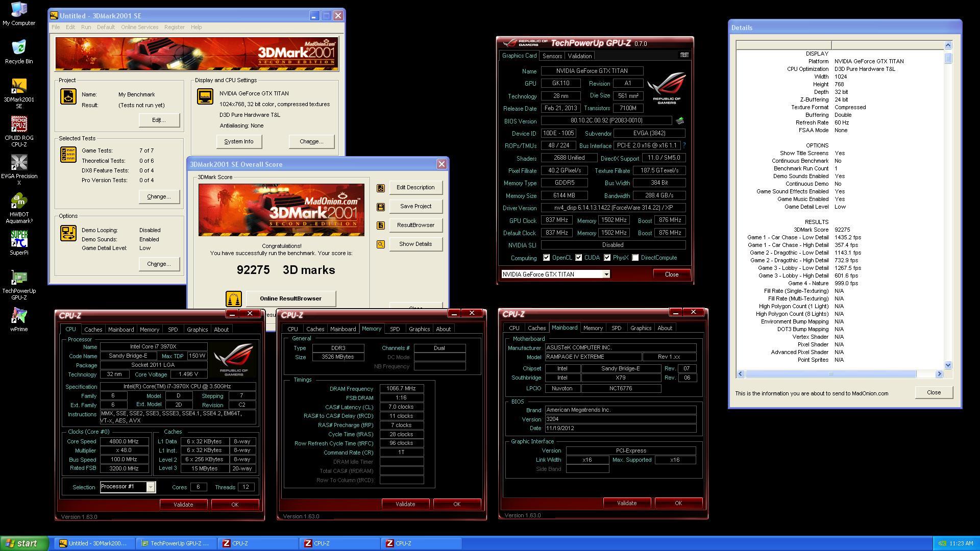980x551 pixels.
Task: Click the ROG logo in GPU-Z window
Action: [x=667, y=88]
